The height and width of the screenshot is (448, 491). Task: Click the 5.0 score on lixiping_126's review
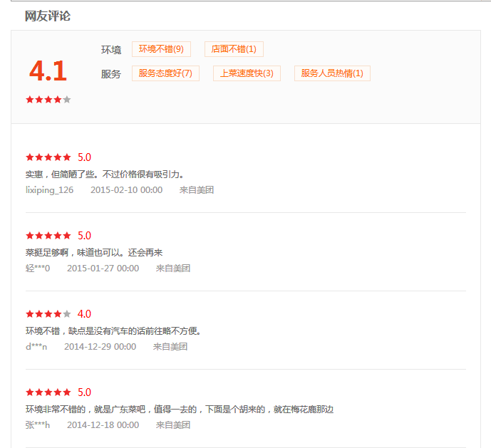click(84, 157)
